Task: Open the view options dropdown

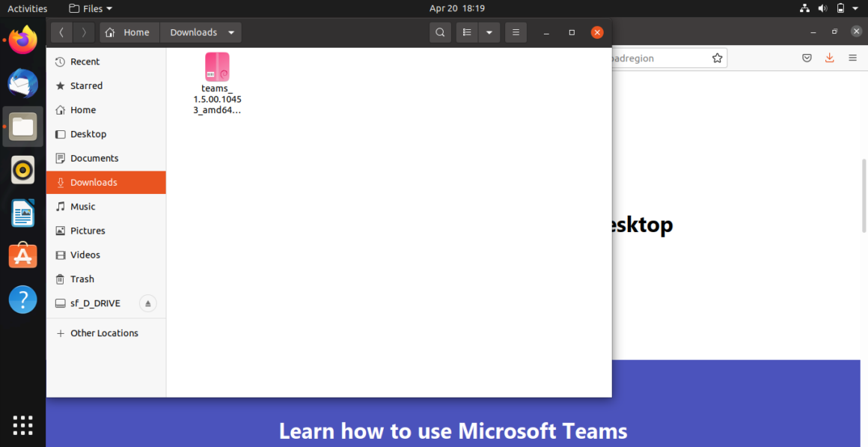Action: coord(489,32)
